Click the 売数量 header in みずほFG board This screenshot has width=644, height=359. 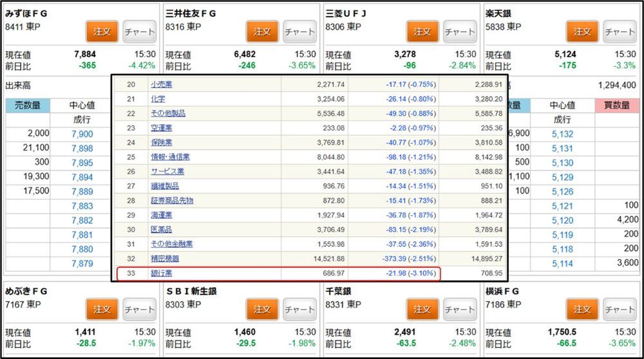click(28, 106)
